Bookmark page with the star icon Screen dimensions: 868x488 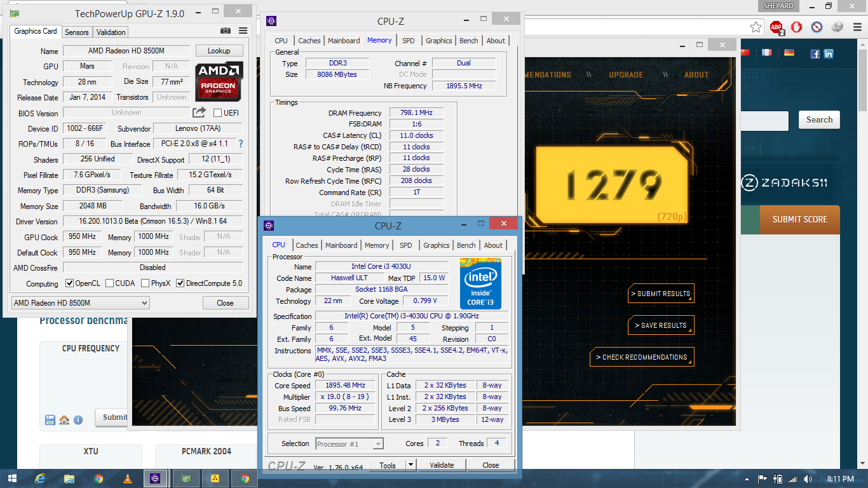pos(756,27)
